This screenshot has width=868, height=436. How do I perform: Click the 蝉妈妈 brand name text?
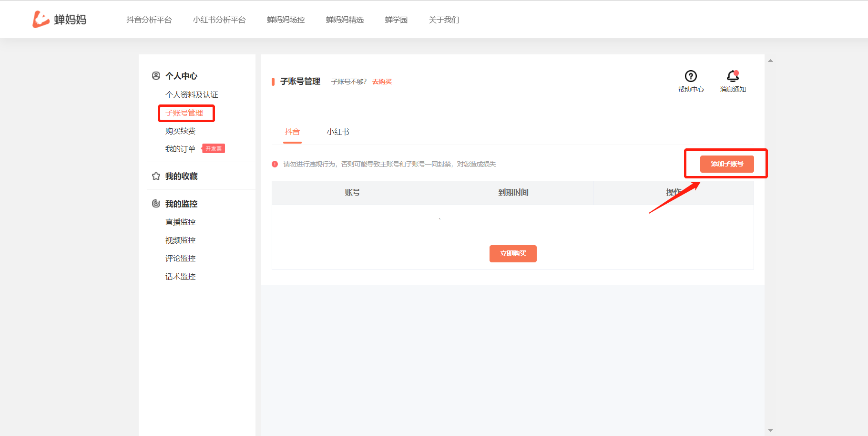coord(70,20)
